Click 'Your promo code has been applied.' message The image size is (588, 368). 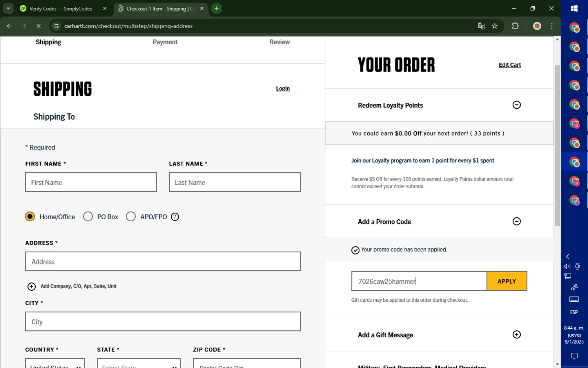pos(404,250)
